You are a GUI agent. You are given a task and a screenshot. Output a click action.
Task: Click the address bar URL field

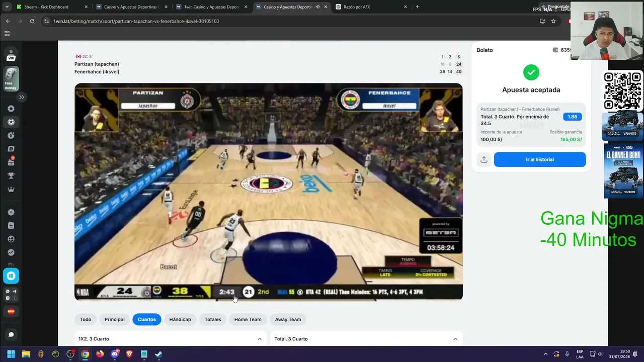pyautogui.click(x=292, y=21)
